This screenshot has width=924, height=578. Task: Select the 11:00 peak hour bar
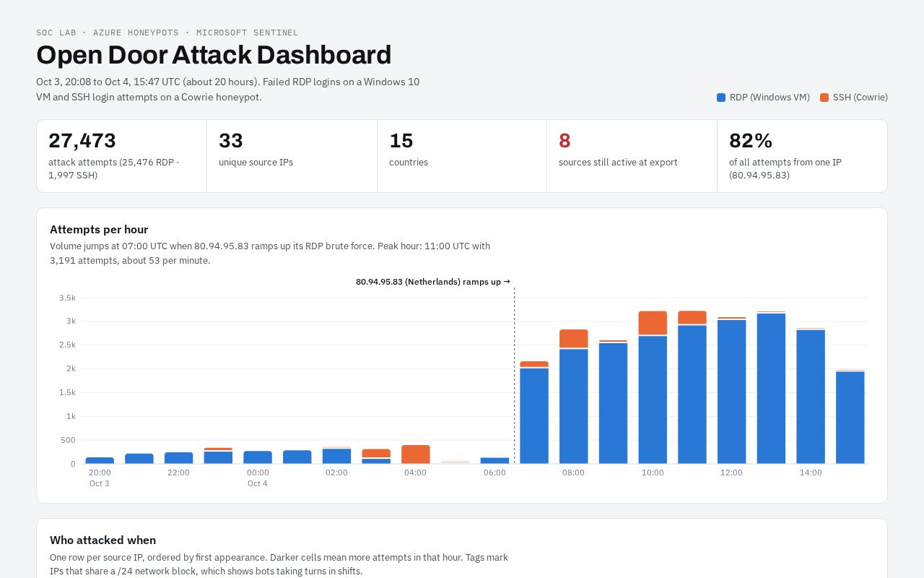click(x=692, y=387)
